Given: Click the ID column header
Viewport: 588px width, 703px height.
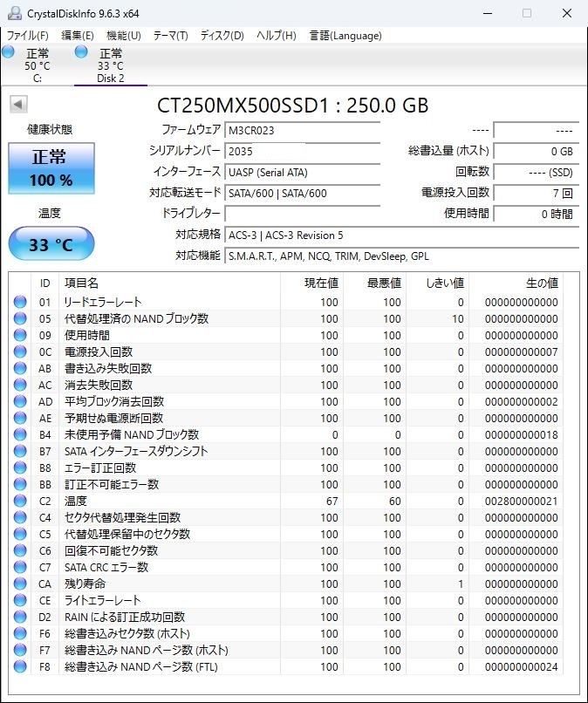Looking at the screenshot, I should (44, 283).
